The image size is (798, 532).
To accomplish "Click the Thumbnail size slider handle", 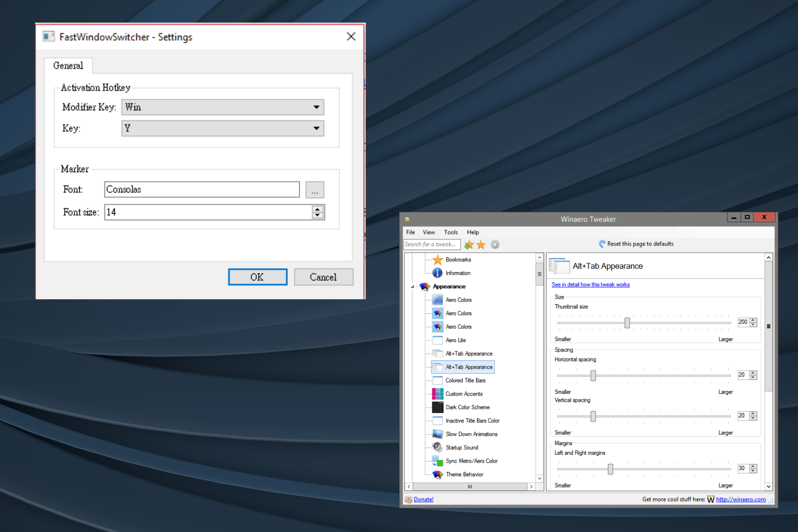I will click(627, 323).
